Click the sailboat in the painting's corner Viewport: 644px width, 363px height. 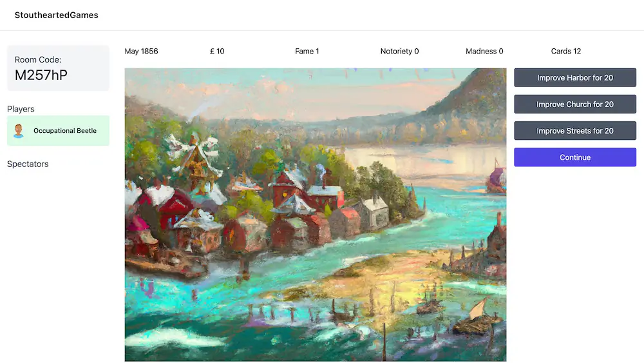click(477, 317)
